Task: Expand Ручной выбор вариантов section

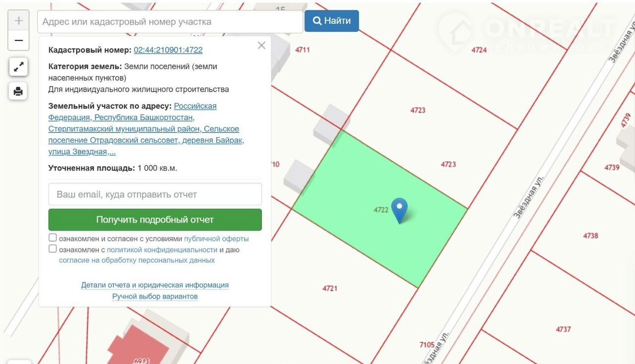Action: [x=155, y=297]
